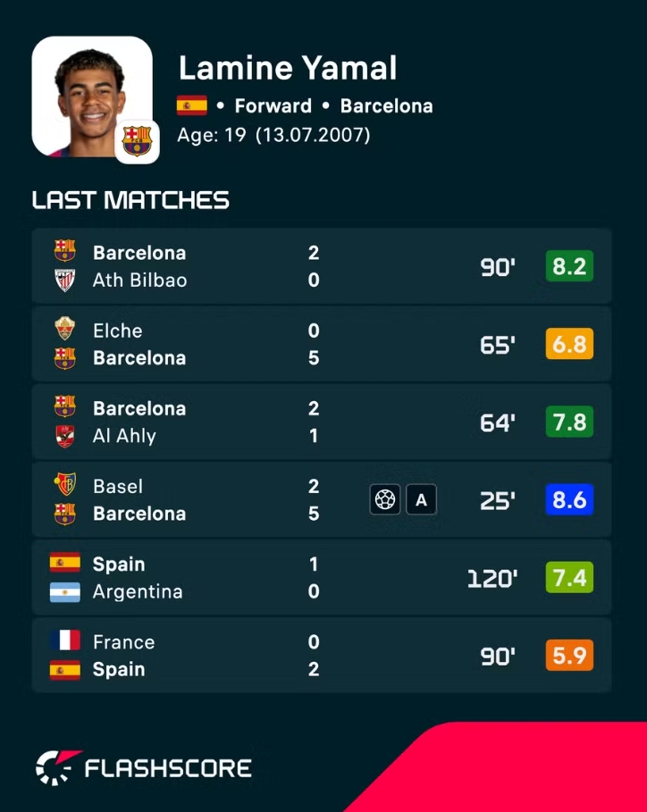Open the Spain vs Argentina match row
The image size is (647, 812).
(322, 577)
